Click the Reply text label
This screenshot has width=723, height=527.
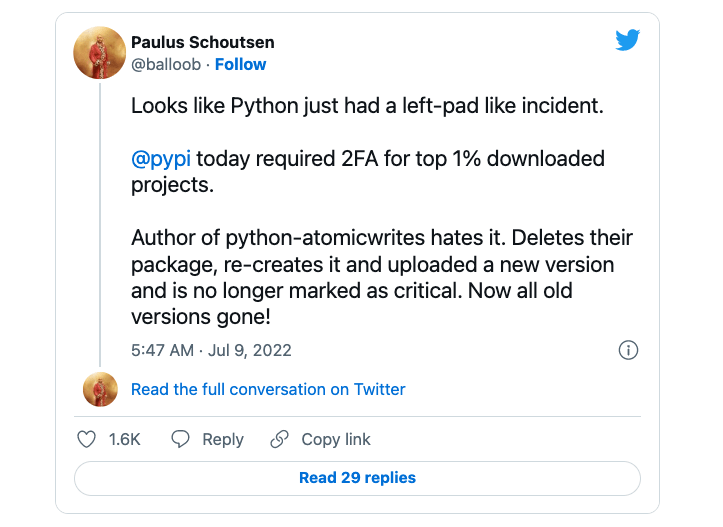click(223, 439)
